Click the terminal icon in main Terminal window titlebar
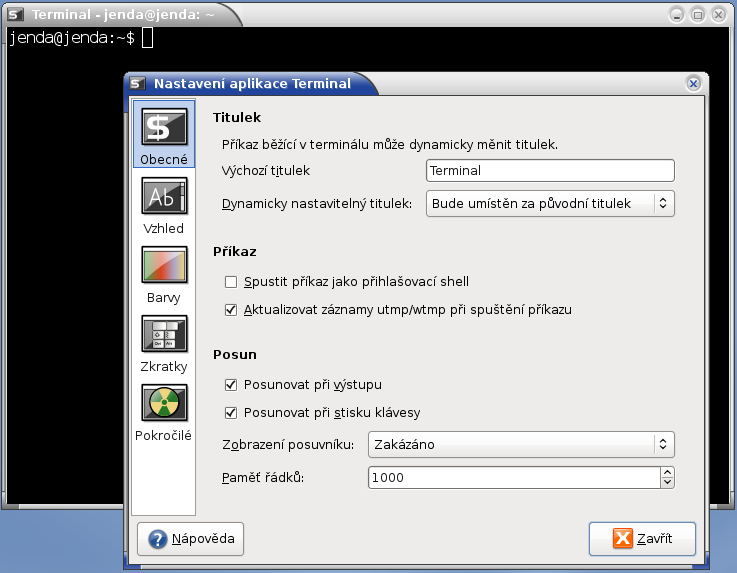This screenshot has width=737, height=573. (x=16, y=15)
